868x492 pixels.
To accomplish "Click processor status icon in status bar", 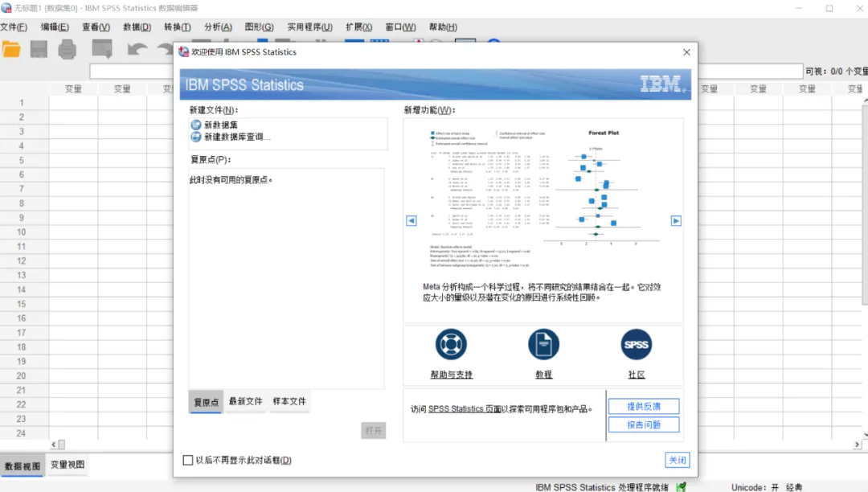I will click(x=681, y=487).
